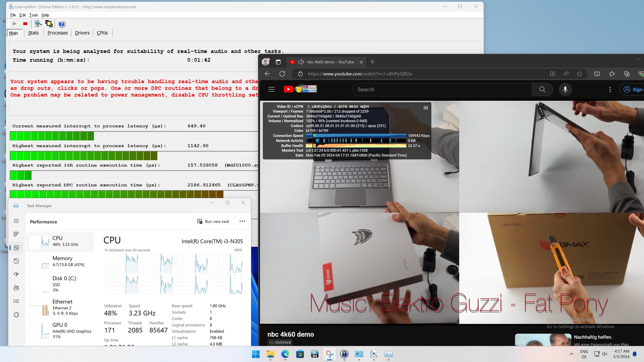Image resolution: width=644 pixels, height=362 pixels.
Task: Open the Help menu in LatencyMon
Action: click(x=45, y=15)
